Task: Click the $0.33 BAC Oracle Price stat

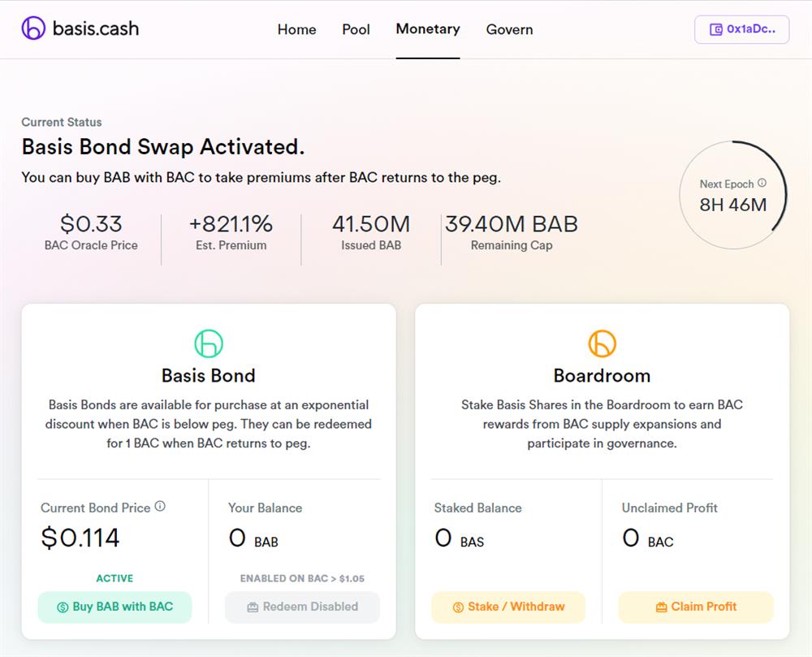Action: 91,224
